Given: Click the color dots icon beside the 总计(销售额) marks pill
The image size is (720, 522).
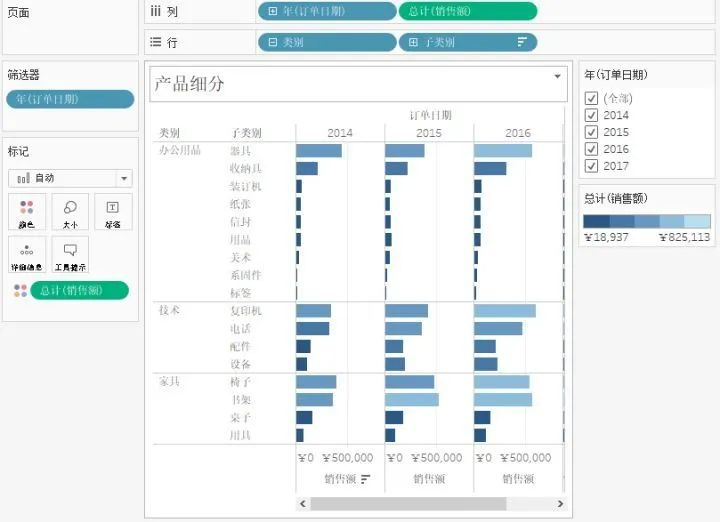Looking at the screenshot, I should [20, 290].
